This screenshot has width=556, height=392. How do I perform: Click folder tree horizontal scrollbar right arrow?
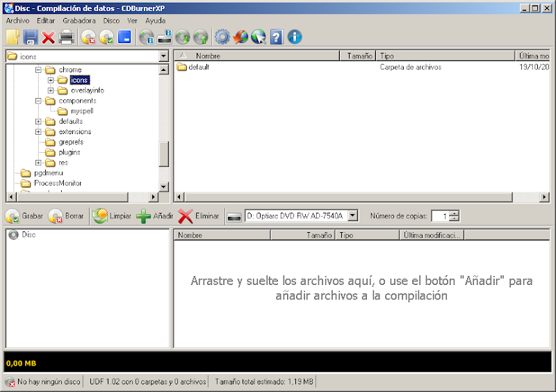[x=153, y=197]
